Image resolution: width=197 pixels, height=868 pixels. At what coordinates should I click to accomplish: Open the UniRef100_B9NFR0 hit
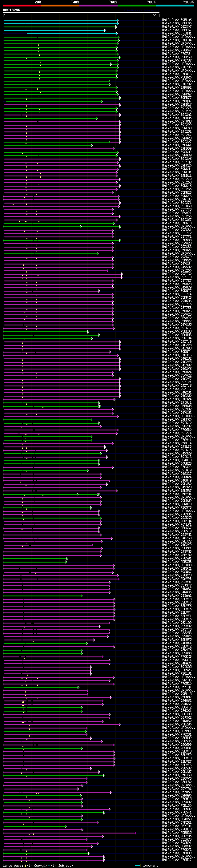click(x=177, y=419)
